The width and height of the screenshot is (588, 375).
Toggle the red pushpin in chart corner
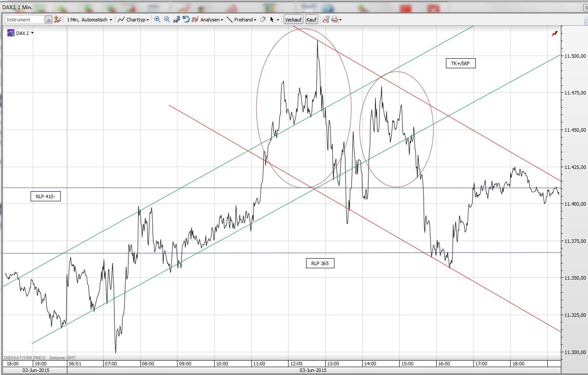tap(554, 33)
